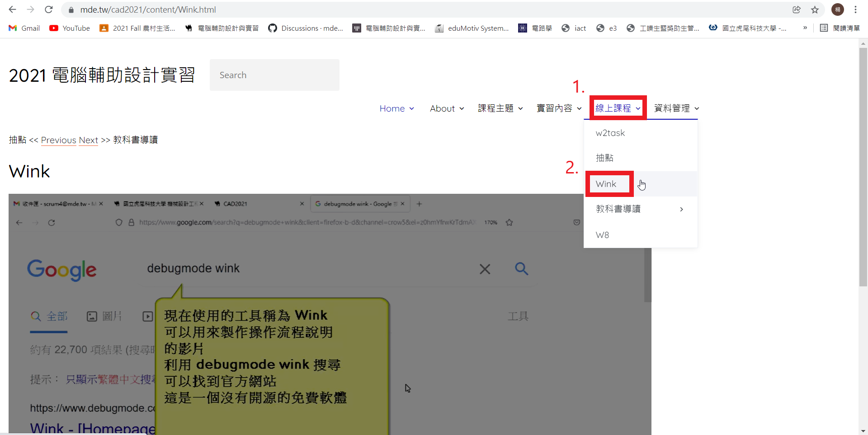Go back using browser back arrow
This screenshot has width=868, height=435.
(x=12, y=9)
